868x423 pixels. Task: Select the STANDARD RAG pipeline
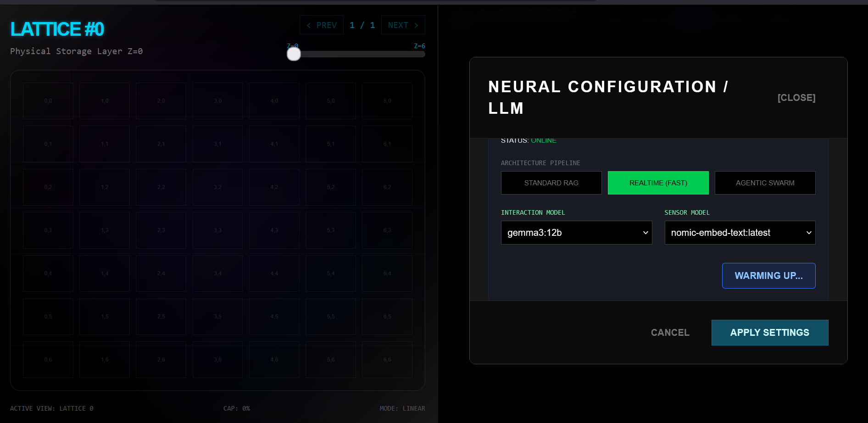point(551,183)
